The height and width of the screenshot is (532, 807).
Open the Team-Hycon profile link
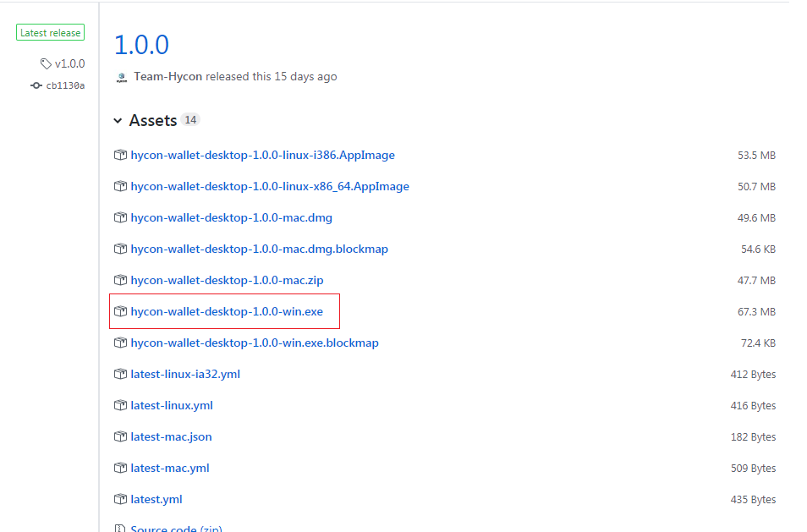pyautogui.click(x=167, y=77)
